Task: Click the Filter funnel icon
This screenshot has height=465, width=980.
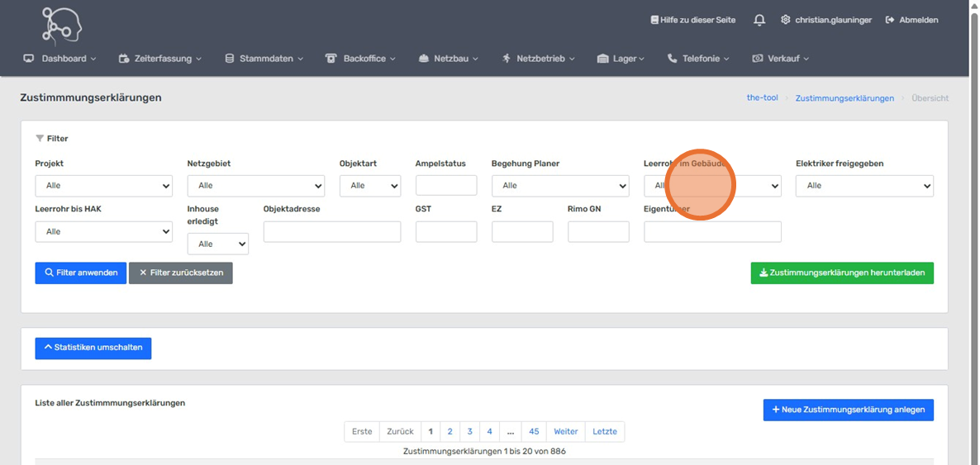Action: (40, 139)
